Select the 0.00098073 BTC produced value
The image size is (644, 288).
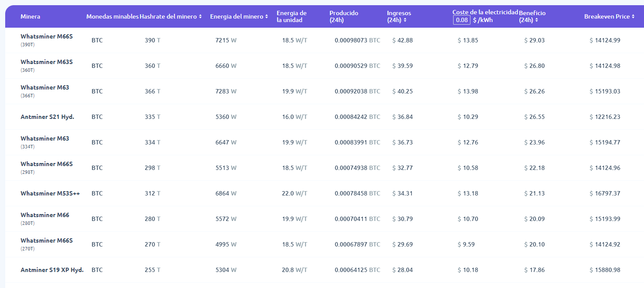[357, 40]
